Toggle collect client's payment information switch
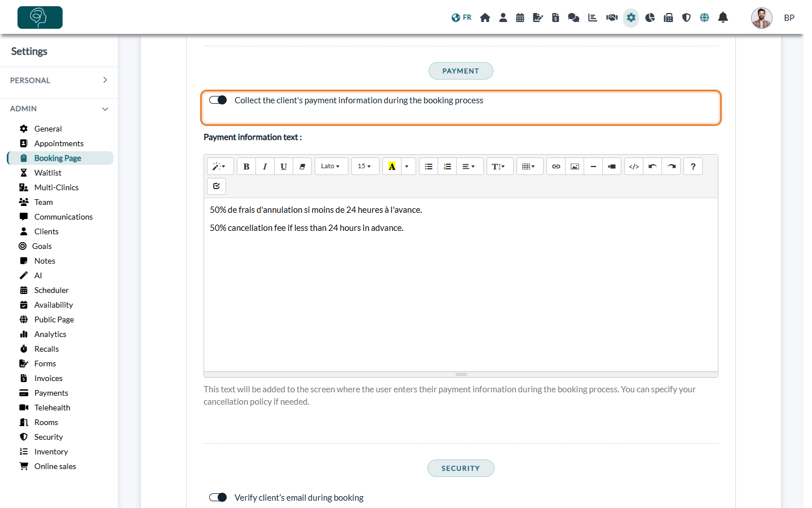This screenshot has width=812, height=508. (x=218, y=100)
